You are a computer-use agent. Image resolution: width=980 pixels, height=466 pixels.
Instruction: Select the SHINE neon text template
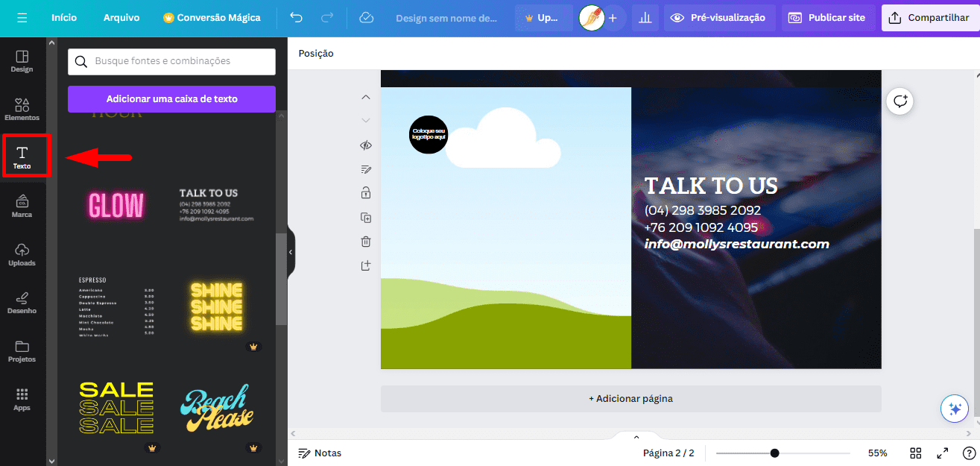[x=216, y=306]
